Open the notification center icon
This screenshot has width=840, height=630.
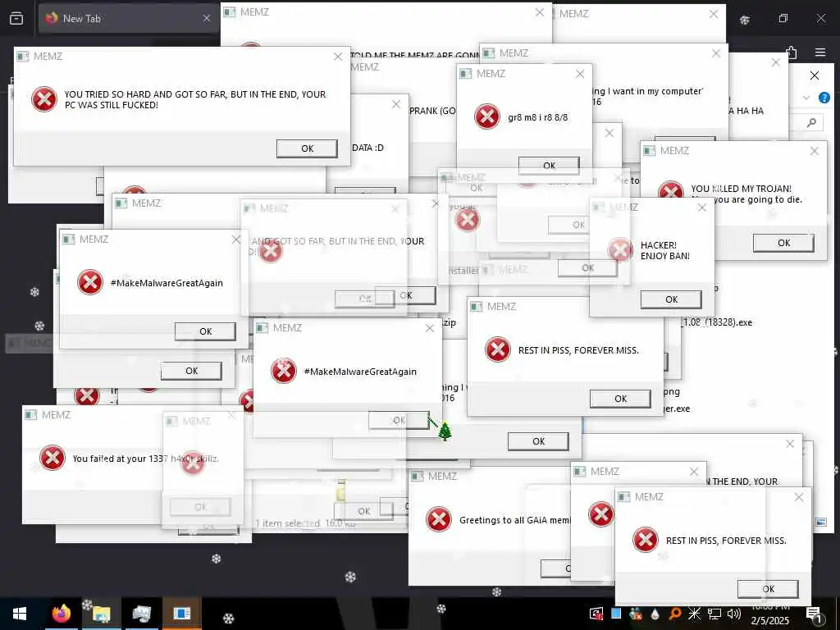[x=814, y=614]
